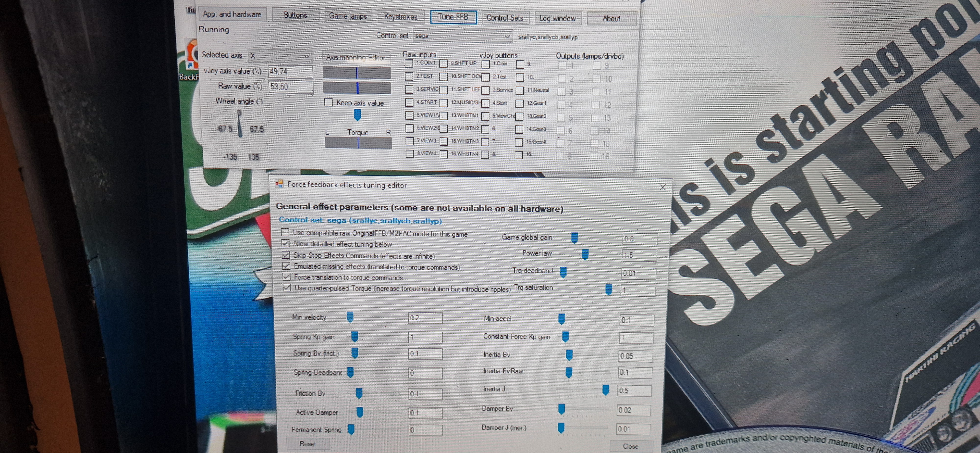980x453 pixels.
Task: Switch to the Keystrokes tab
Action: point(401,17)
